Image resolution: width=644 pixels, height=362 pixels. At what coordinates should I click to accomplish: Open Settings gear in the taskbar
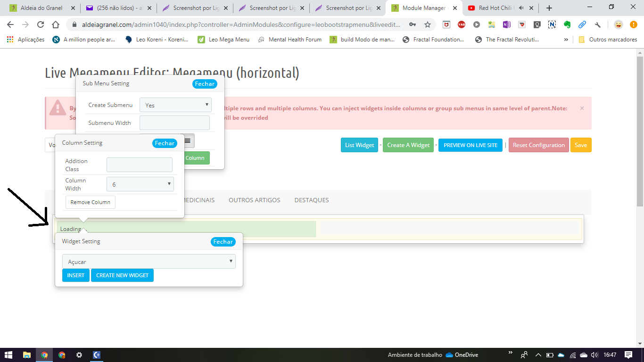click(x=79, y=355)
